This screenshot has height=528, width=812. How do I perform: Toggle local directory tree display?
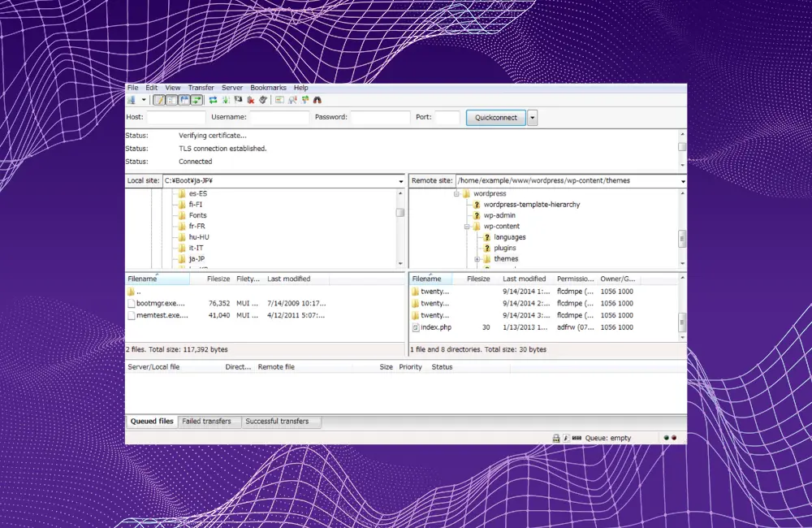(172, 100)
